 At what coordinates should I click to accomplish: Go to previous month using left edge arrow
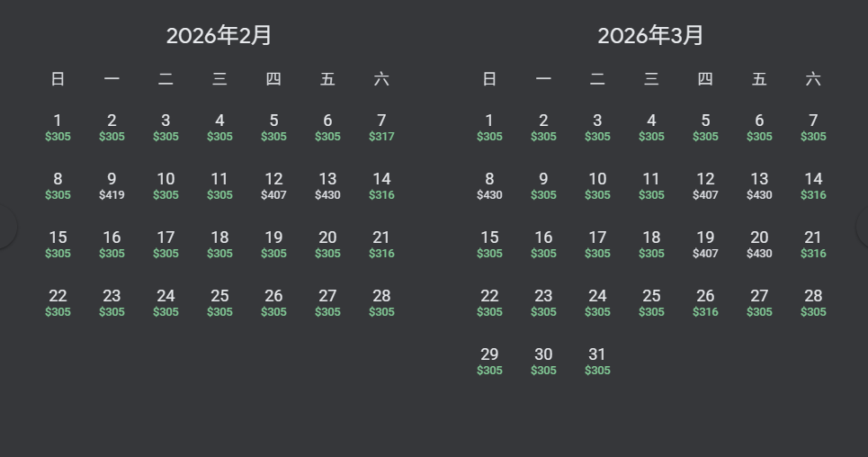coord(5,228)
